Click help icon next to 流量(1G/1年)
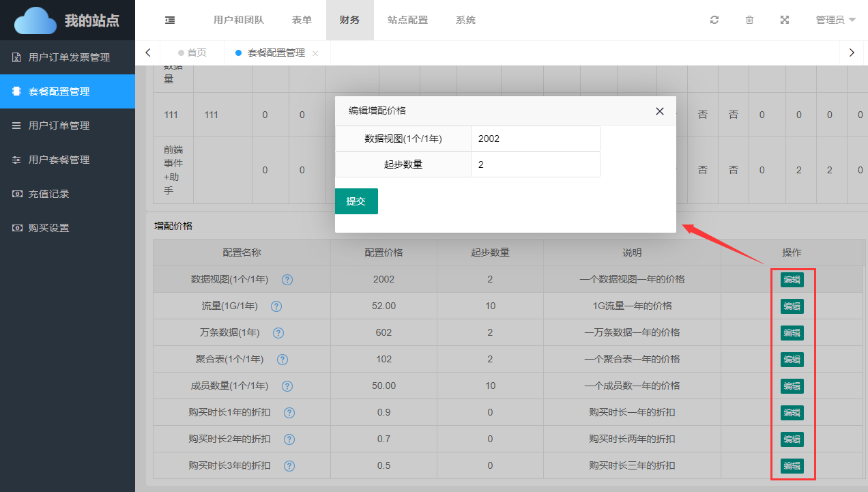 click(276, 306)
